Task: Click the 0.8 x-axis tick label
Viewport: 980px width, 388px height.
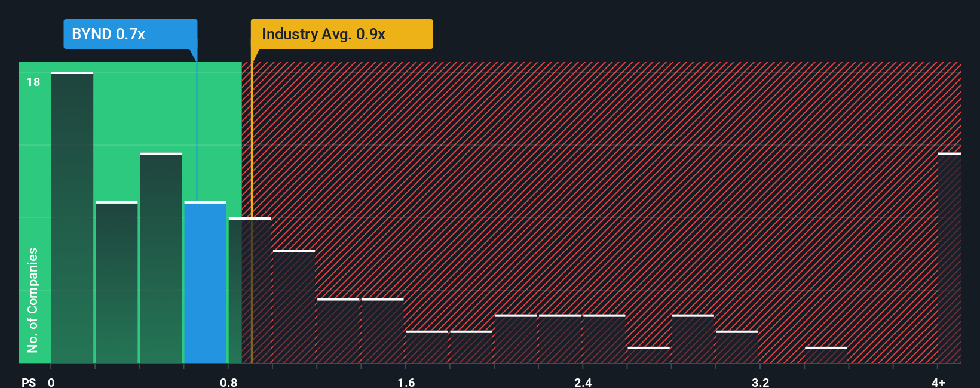Action: pos(229,382)
